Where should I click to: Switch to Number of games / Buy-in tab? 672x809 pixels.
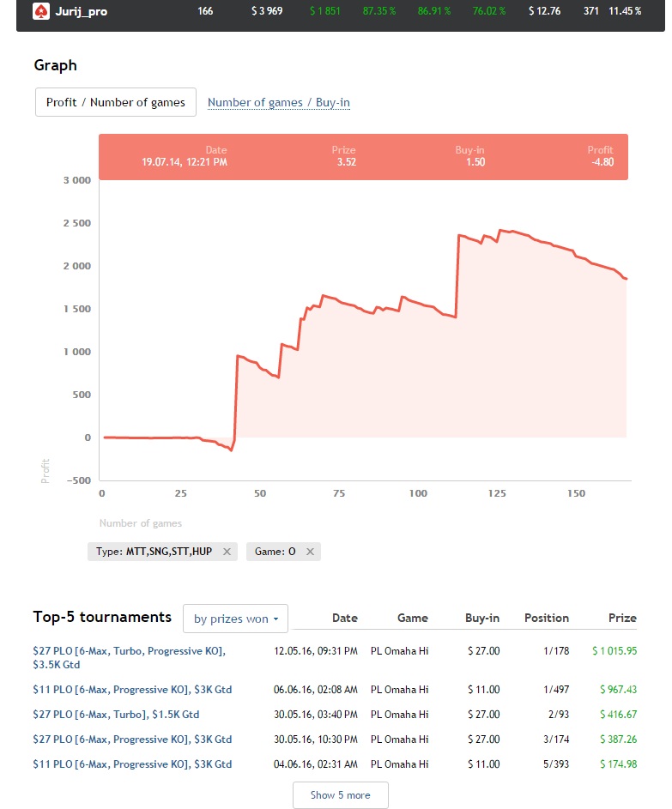pos(279,103)
